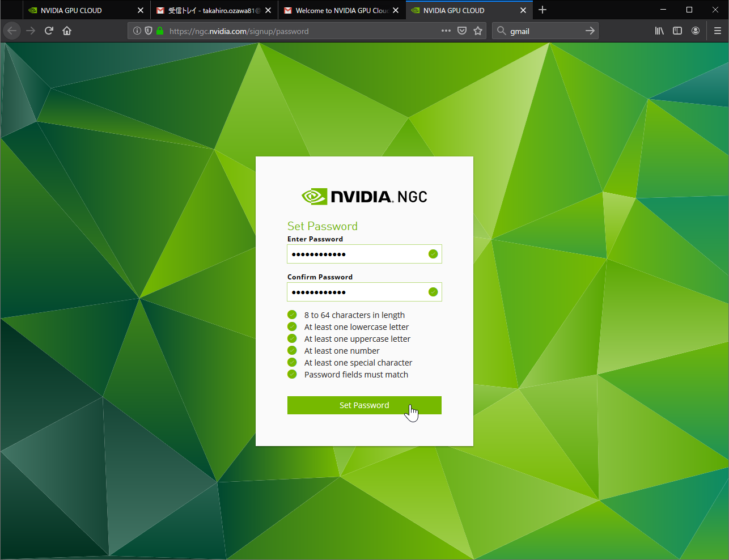
Task: Close the first NVIDIA GPU CLOUD tab
Action: coord(141,10)
